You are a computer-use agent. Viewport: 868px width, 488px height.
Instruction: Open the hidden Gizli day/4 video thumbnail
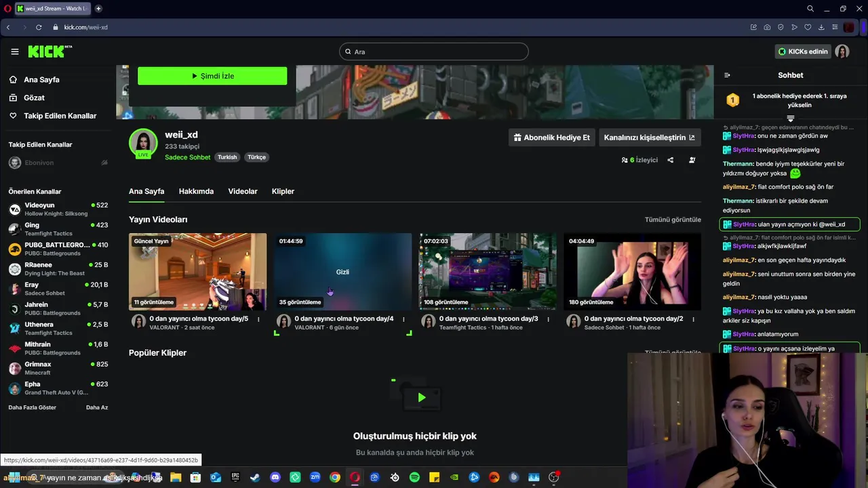[342, 272]
